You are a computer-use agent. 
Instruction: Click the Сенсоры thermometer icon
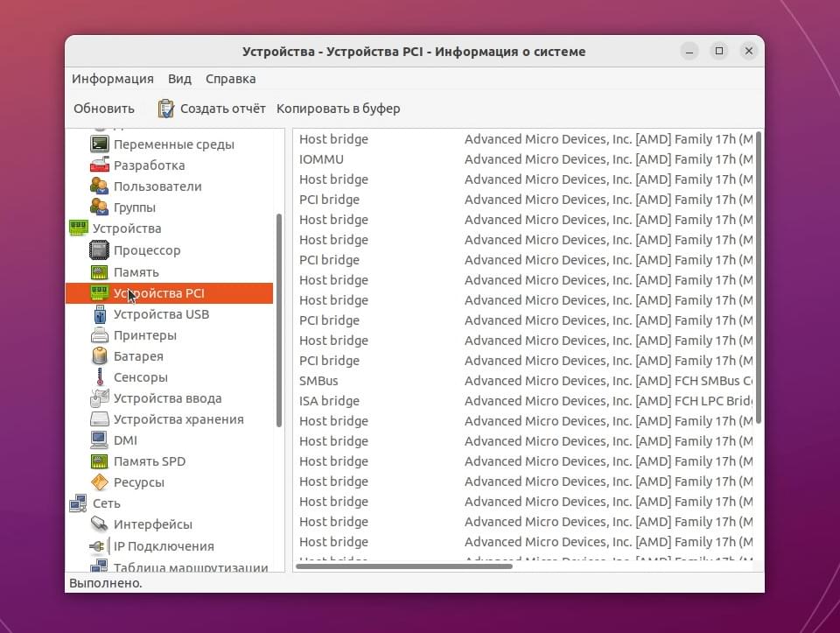[100, 376]
